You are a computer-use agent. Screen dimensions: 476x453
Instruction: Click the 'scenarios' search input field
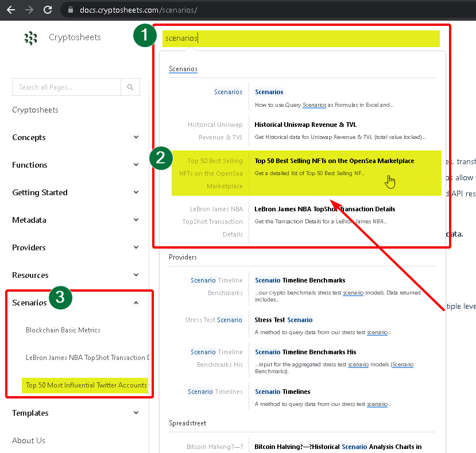click(301, 38)
